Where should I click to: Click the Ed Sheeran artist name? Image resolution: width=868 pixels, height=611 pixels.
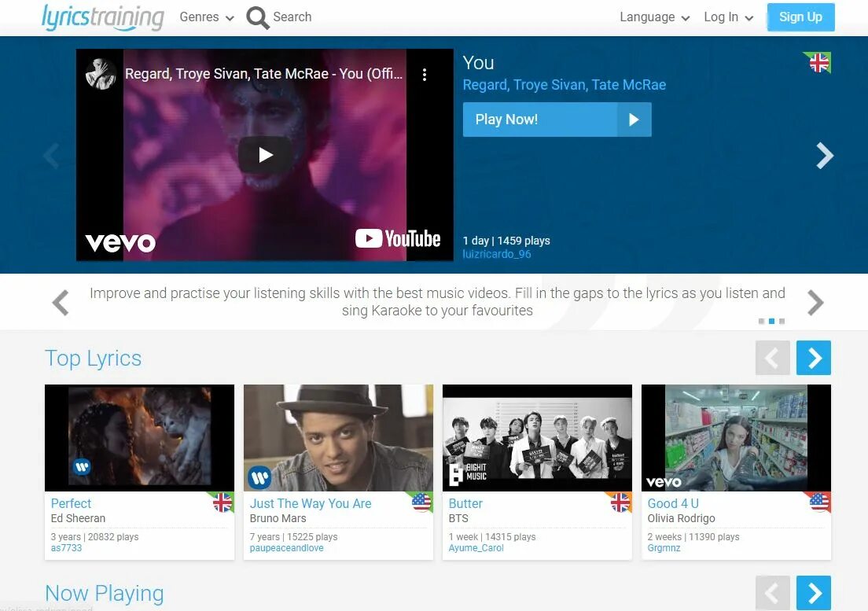point(78,518)
